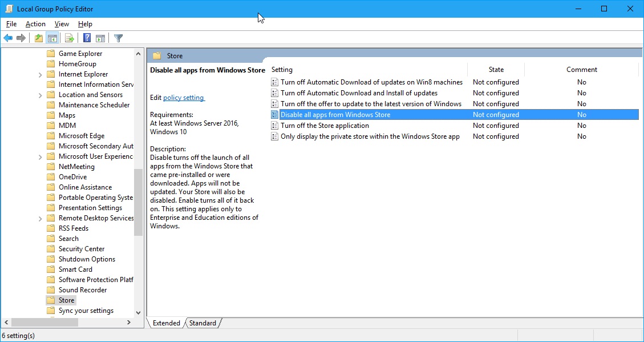Click the tree scroll down arrow
Image resolution: width=644 pixels, height=342 pixels.
pyautogui.click(x=139, y=313)
